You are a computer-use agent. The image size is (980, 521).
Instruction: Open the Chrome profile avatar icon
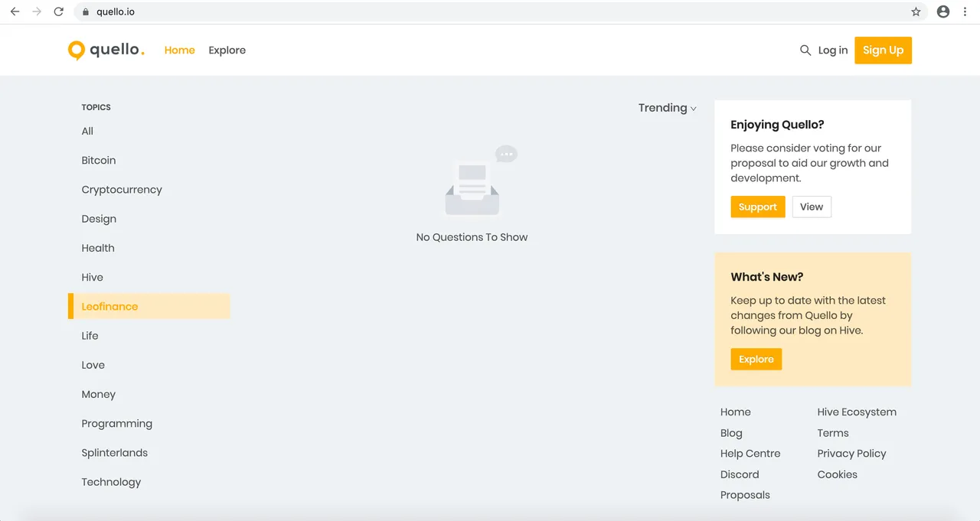pos(943,11)
